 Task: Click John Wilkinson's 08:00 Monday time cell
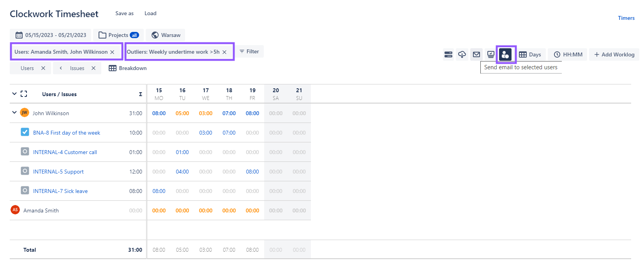pos(159,113)
